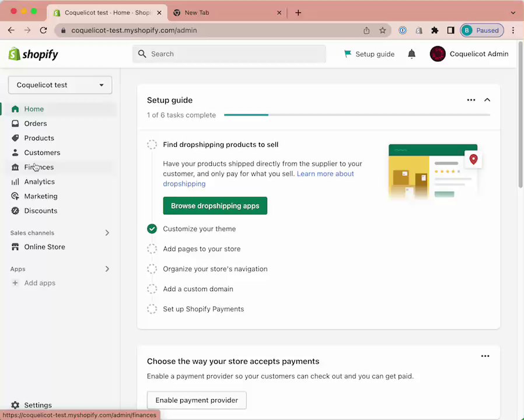This screenshot has height=420, width=524.
Task: Click the plus icon beside Add apps
Action: [x=15, y=283]
